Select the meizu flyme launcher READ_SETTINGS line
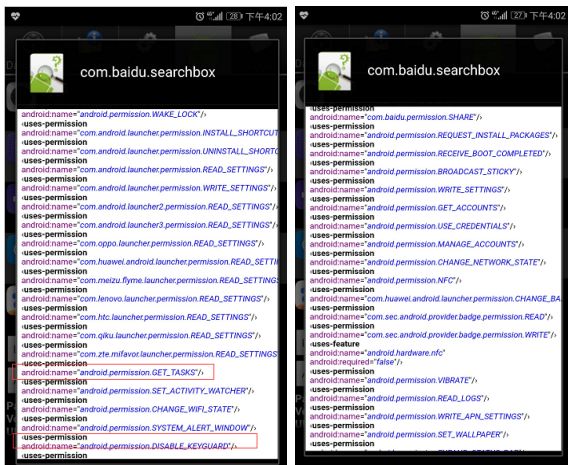This screenshot has width=570, height=465. click(x=150, y=280)
